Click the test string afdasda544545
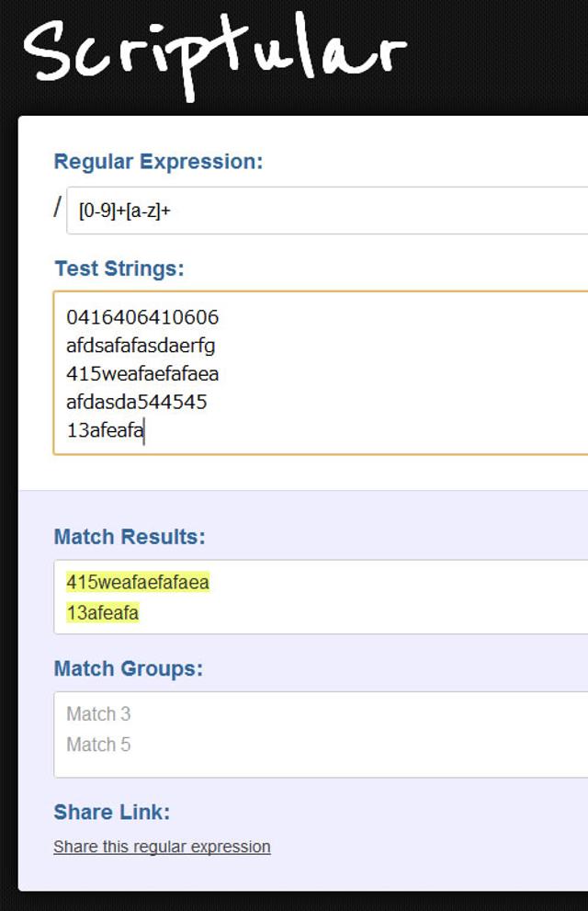 (137, 402)
